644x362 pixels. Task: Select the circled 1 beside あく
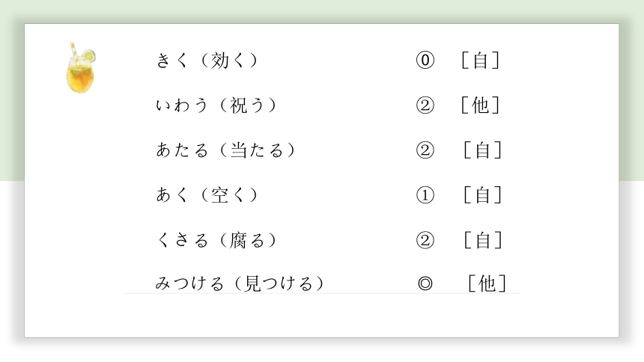coord(425,195)
